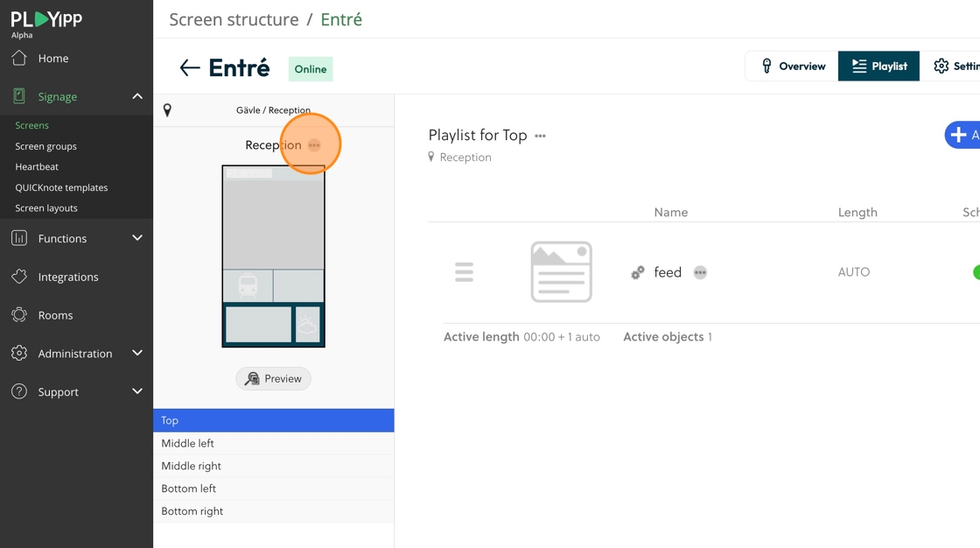The image size is (980, 548).
Task: Open Screens in sidebar
Action: (31, 125)
